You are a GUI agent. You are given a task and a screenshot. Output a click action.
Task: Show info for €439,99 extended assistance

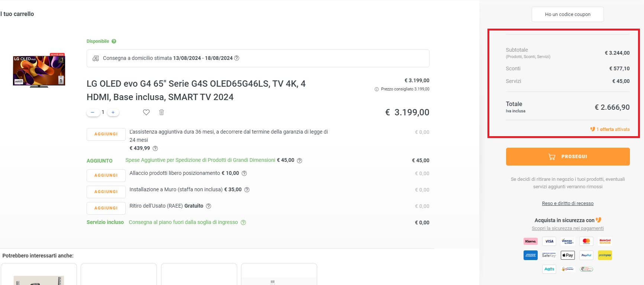click(x=155, y=148)
